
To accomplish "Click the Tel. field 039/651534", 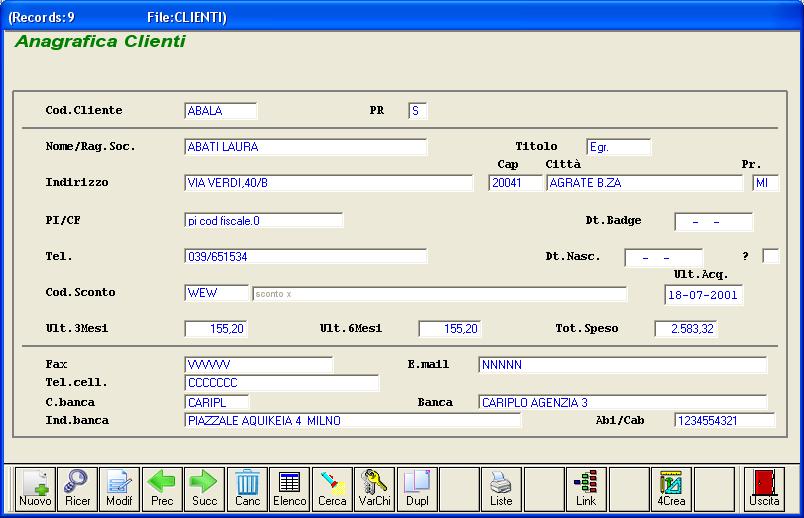I will (x=305, y=256).
